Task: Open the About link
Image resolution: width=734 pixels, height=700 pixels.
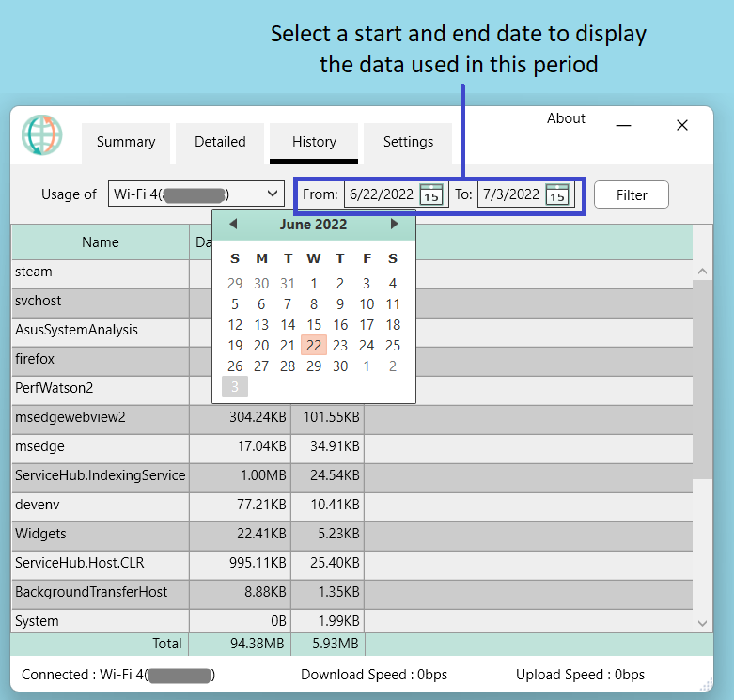Action: tap(566, 118)
